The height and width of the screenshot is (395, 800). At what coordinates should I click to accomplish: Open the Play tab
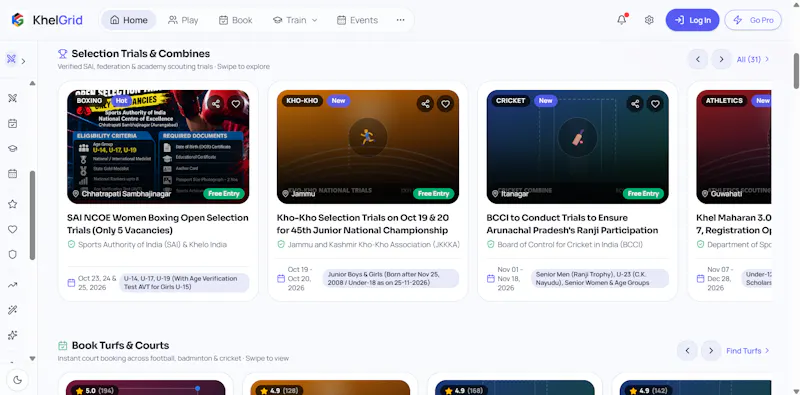click(x=183, y=20)
